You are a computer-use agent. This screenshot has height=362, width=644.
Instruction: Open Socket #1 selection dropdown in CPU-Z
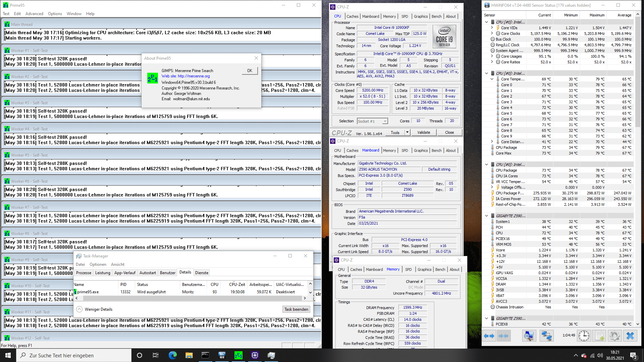(372, 121)
